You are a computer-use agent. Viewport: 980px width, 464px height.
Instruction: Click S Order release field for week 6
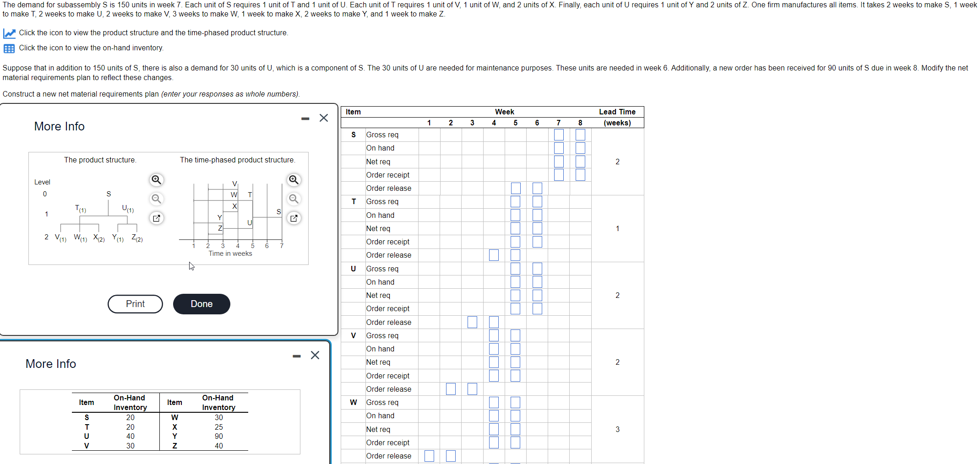(x=537, y=188)
